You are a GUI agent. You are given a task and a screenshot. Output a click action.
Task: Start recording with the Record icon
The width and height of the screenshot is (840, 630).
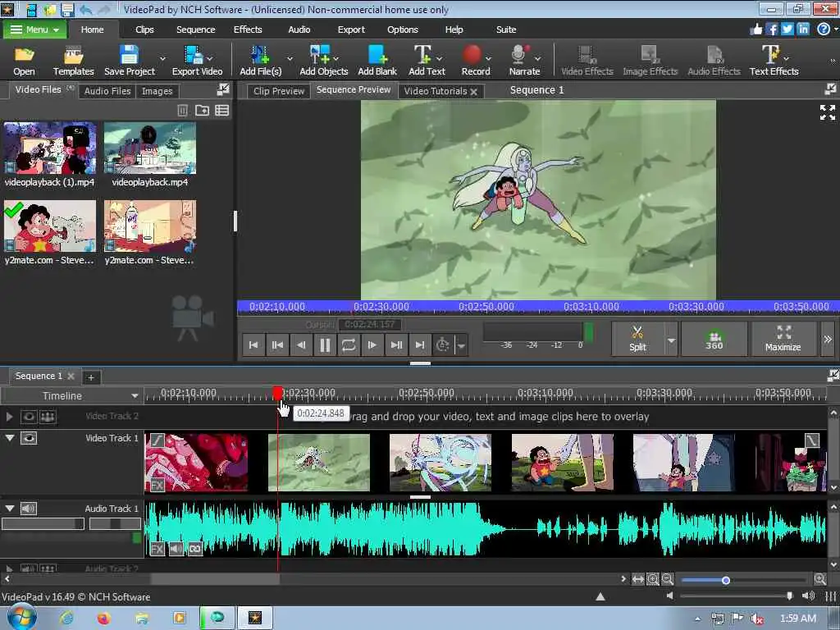(475, 60)
